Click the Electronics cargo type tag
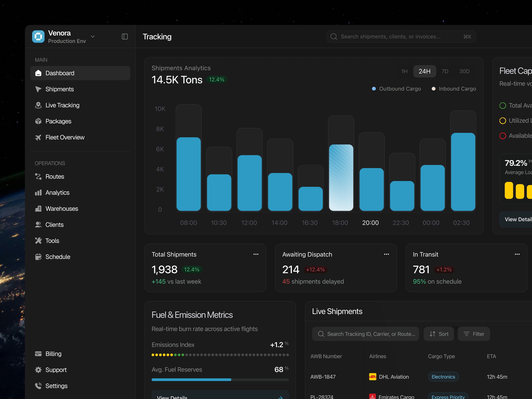 [x=443, y=377]
